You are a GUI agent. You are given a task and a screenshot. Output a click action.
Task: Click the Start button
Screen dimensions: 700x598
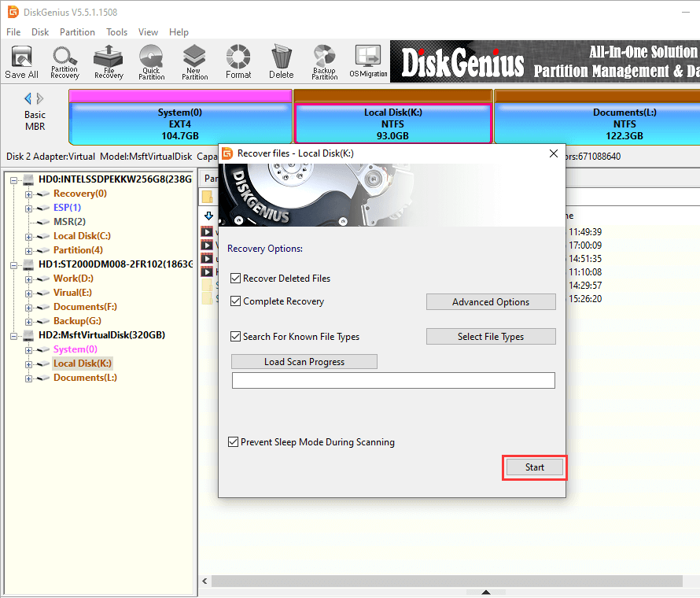(534, 467)
